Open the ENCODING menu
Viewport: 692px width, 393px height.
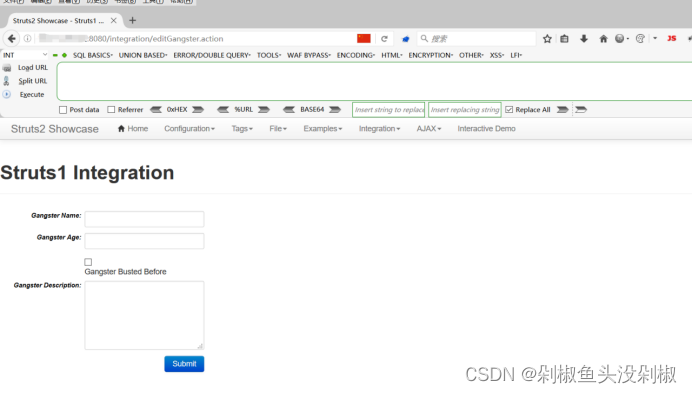356,55
